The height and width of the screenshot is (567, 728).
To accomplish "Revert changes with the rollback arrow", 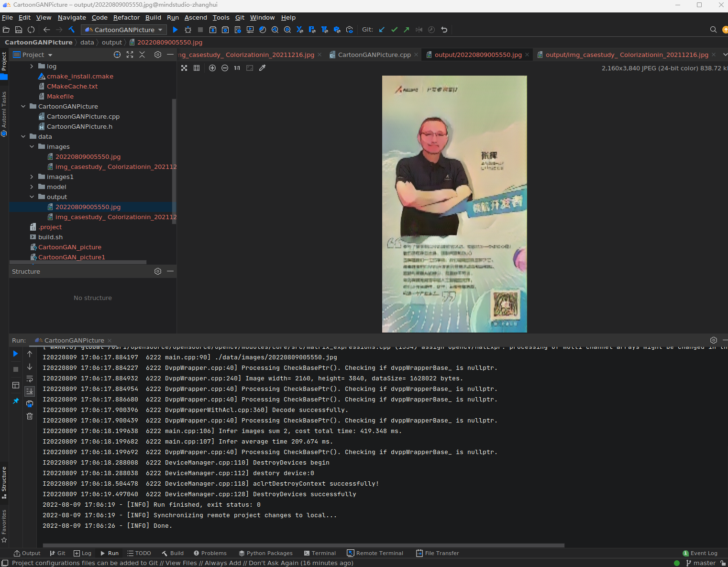I will tap(444, 30).
